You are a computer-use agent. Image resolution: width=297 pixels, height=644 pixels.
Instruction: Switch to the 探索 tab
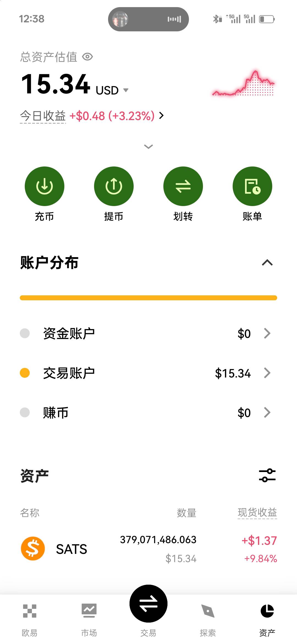point(208,619)
